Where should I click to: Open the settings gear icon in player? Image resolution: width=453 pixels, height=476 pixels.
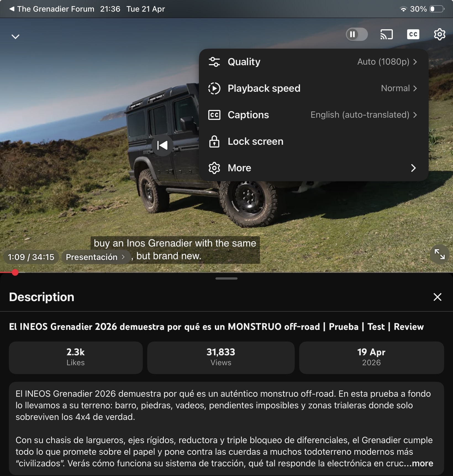[439, 35]
